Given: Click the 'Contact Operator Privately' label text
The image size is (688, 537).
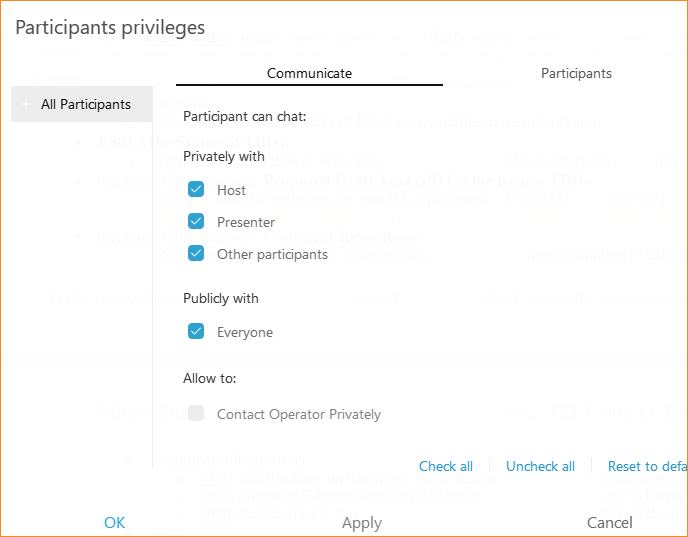Looking at the screenshot, I should coord(299,414).
